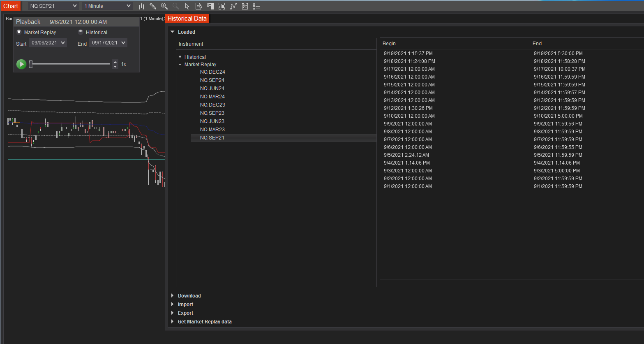Select Begin cell 9/12/2021 1:30:26 PM
The image size is (644, 344).
(x=408, y=108)
